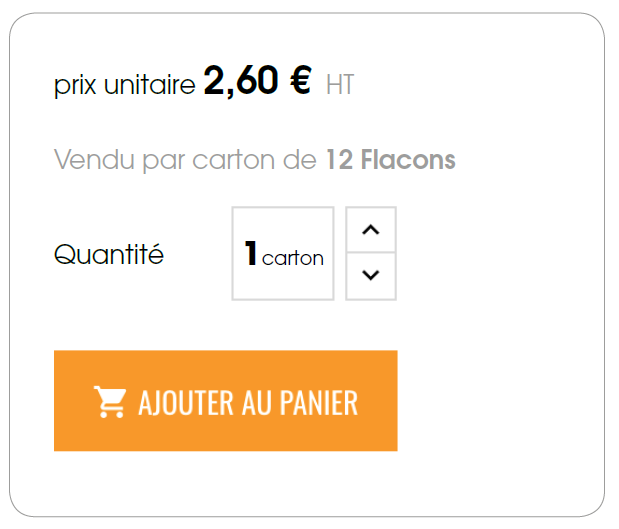
Task: Decrease quantity with the down chevron
Action: click(371, 276)
